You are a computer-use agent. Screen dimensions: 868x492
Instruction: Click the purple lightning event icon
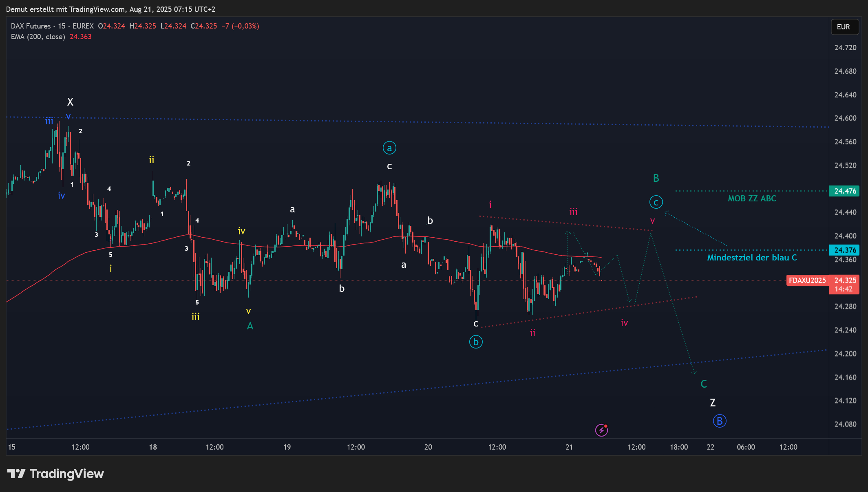pyautogui.click(x=601, y=430)
